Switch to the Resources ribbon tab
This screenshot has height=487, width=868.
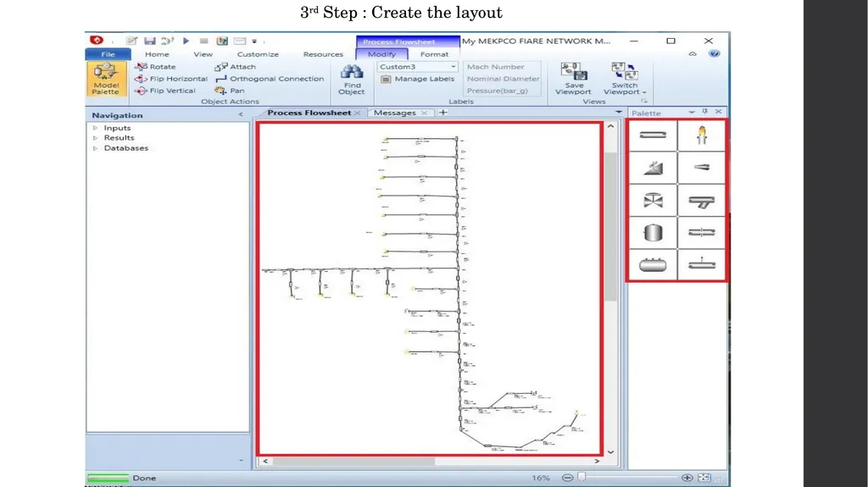tap(323, 54)
